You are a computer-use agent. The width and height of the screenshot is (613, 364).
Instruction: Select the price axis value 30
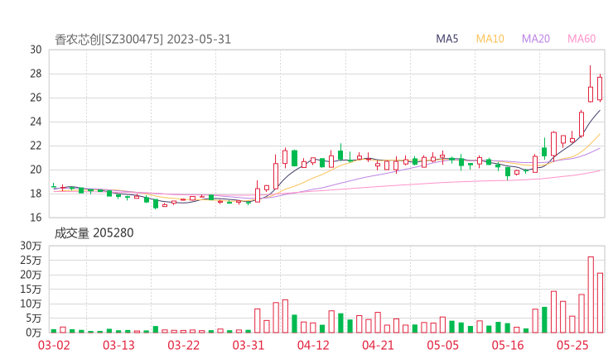coord(36,50)
